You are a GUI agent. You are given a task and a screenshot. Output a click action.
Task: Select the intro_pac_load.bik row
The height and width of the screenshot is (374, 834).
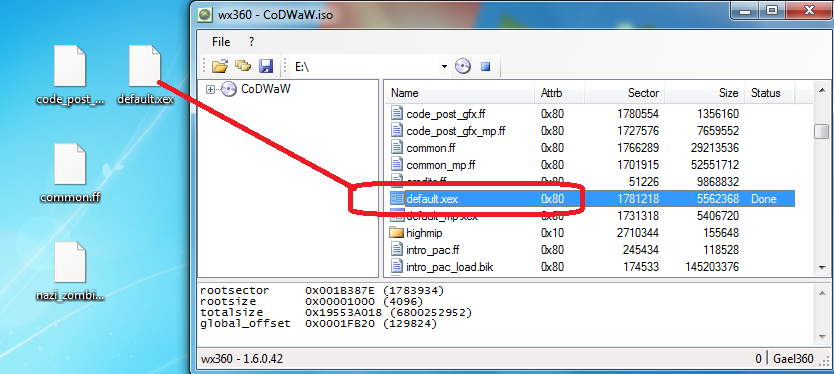(591, 267)
